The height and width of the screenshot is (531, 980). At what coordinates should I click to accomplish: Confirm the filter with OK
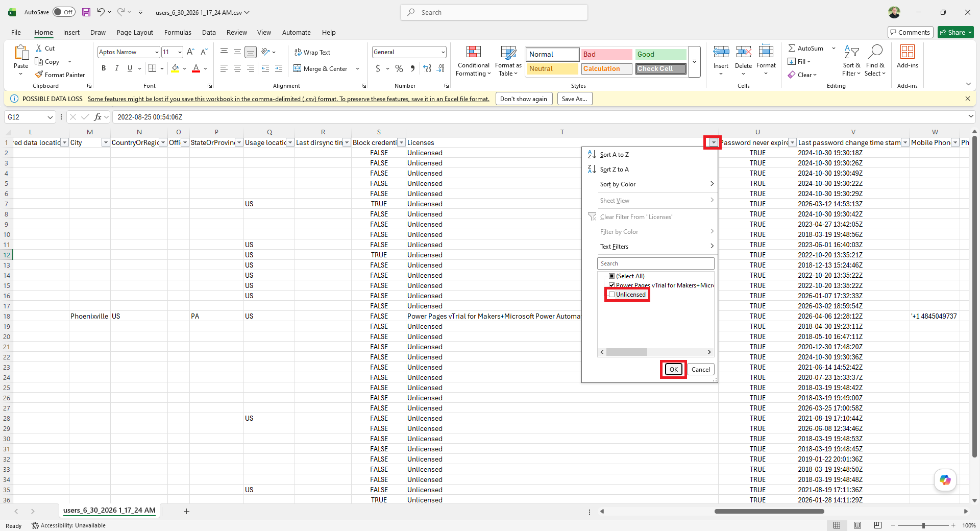pos(674,369)
